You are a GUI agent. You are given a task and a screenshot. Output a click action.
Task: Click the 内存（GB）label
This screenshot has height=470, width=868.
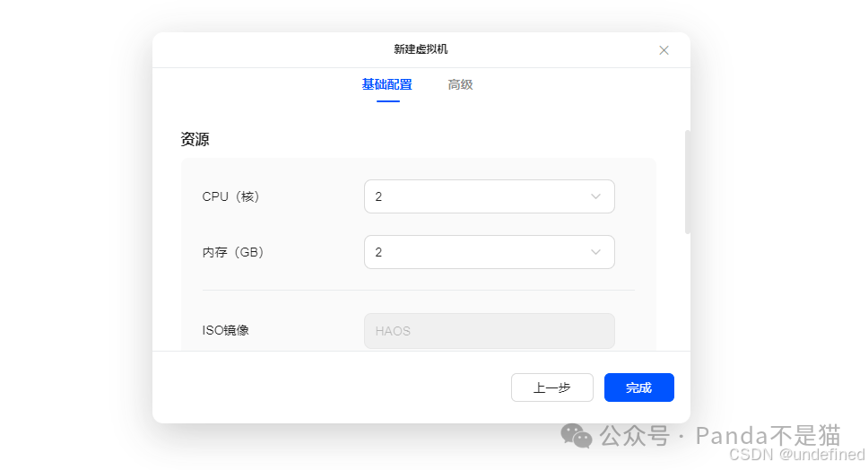tap(233, 252)
